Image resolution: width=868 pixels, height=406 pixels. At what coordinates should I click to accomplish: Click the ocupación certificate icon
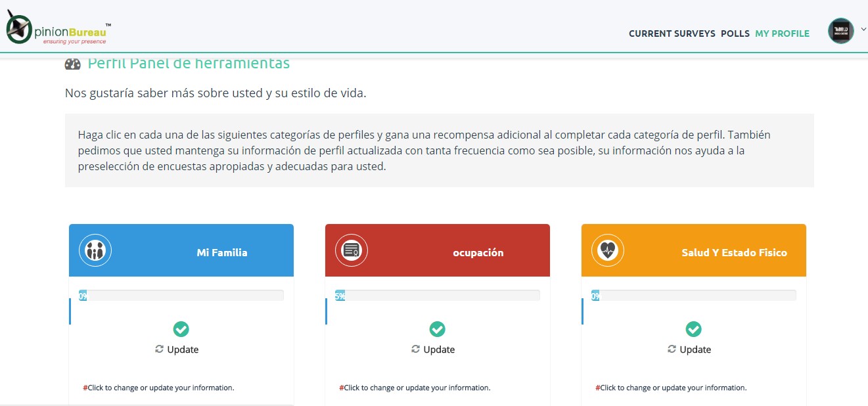point(352,250)
